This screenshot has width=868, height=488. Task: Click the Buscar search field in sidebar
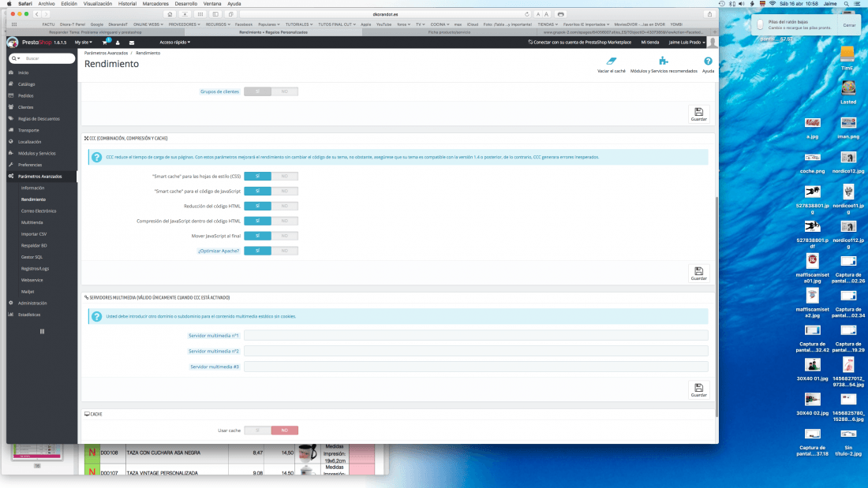click(x=49, y=58)
